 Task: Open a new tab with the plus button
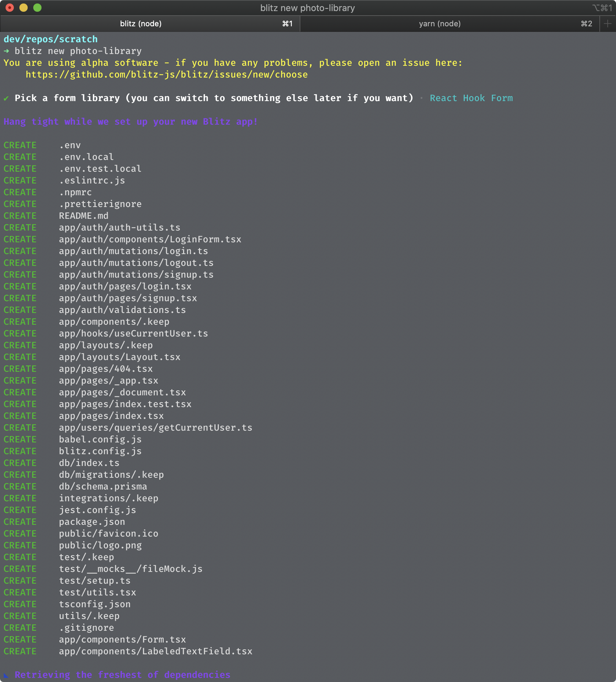click(x=608, y=24)
